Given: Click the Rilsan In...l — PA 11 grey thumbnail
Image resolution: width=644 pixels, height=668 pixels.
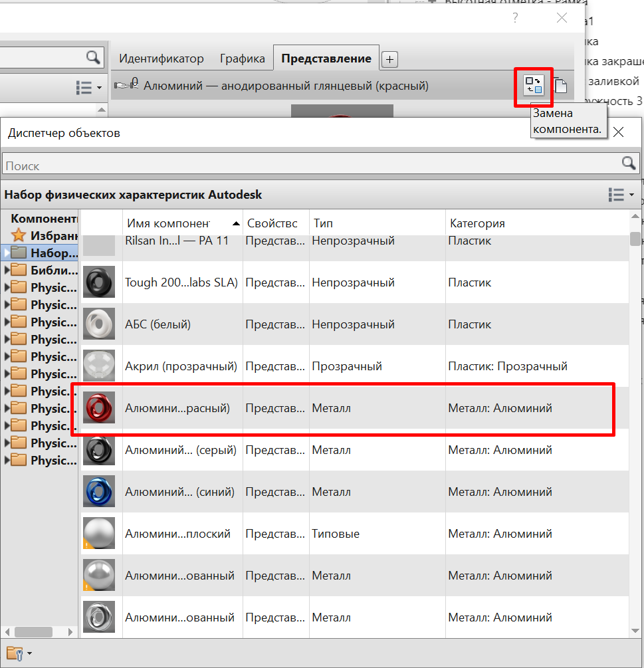Looking at the screenshot, I should coord(99,245).
